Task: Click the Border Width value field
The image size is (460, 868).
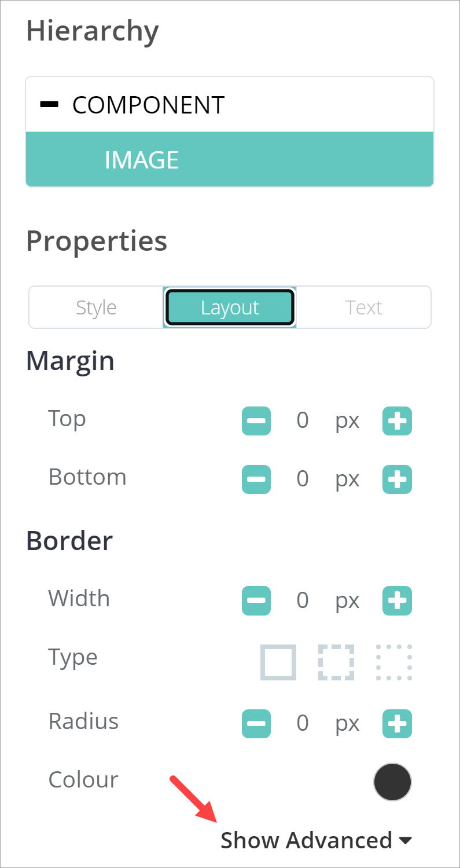Action: click(303, 600)
